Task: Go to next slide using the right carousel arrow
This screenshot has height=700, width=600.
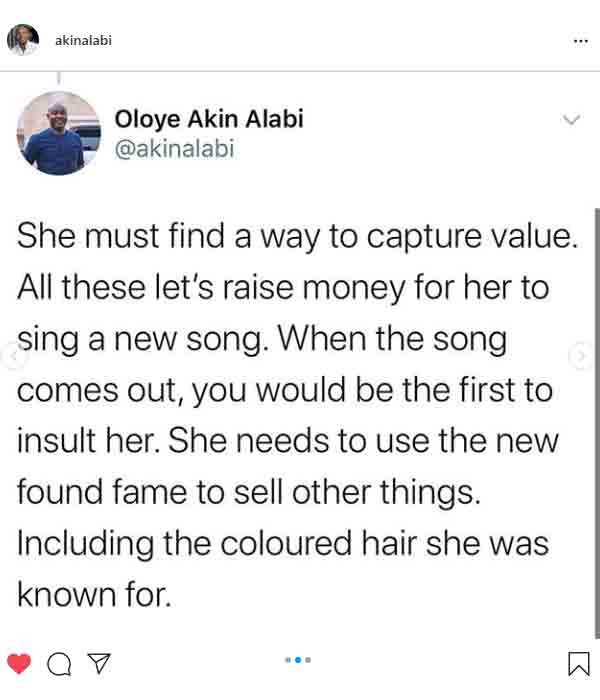Action: pyautogui.click(x=580, y=356)
